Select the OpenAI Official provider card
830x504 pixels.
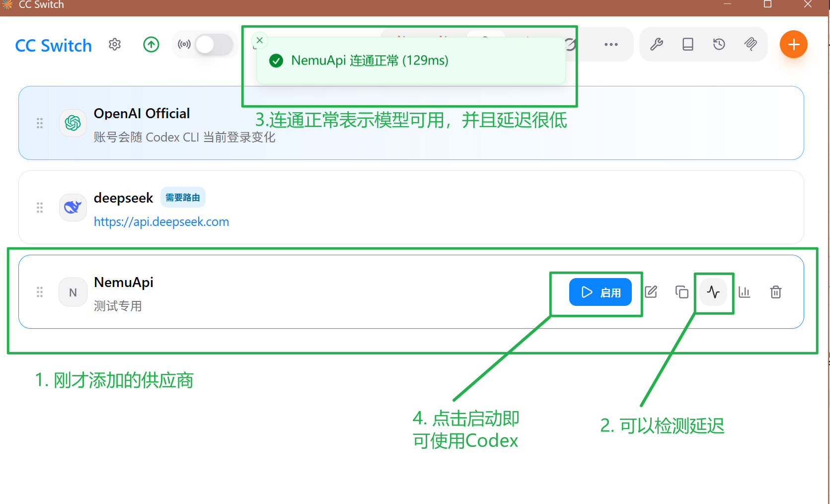411,123
